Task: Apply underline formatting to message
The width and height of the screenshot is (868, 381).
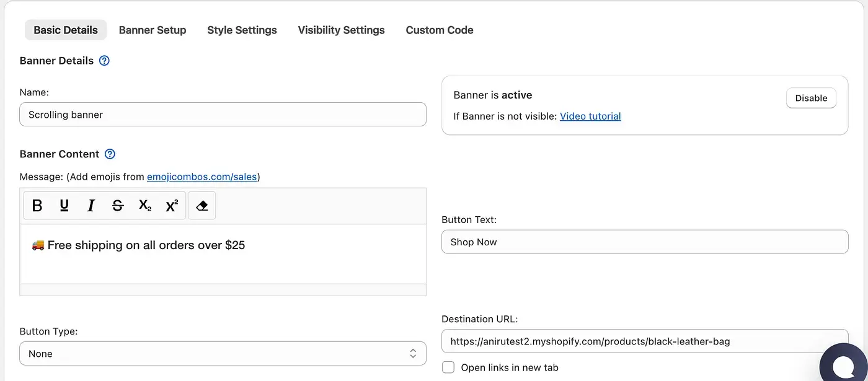Action: [x=64, y=206]
